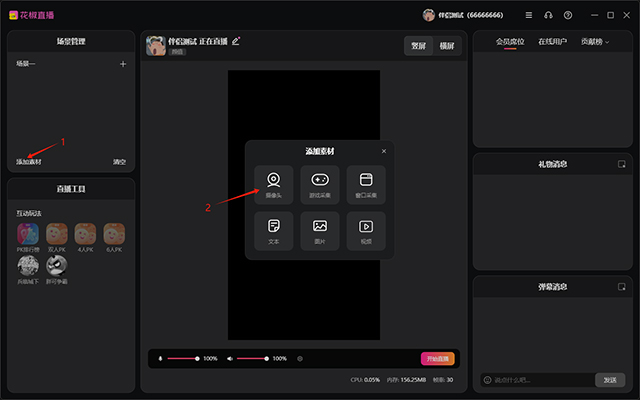Image resolution: width=640 pixels, height=400 pixels.
Task: Open the hamburger menu in title bar
Action: pyautogui.click(x=529, y=15)
